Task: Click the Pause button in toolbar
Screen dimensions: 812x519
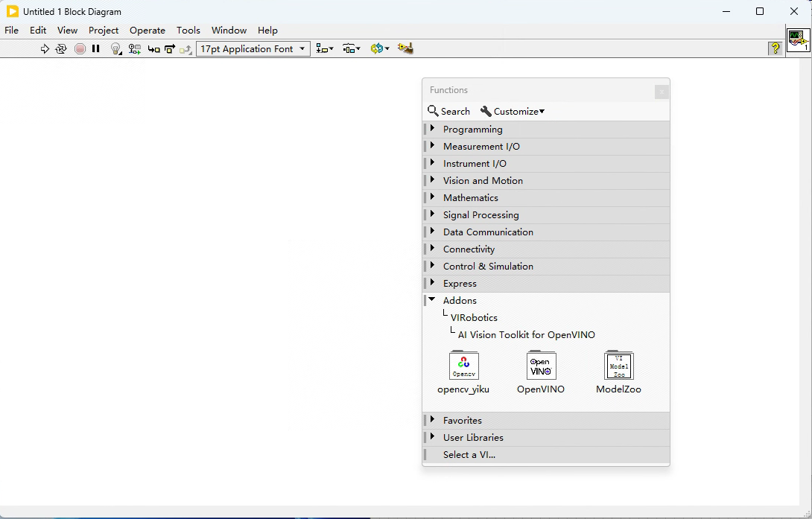Action: tap(96, 49)
